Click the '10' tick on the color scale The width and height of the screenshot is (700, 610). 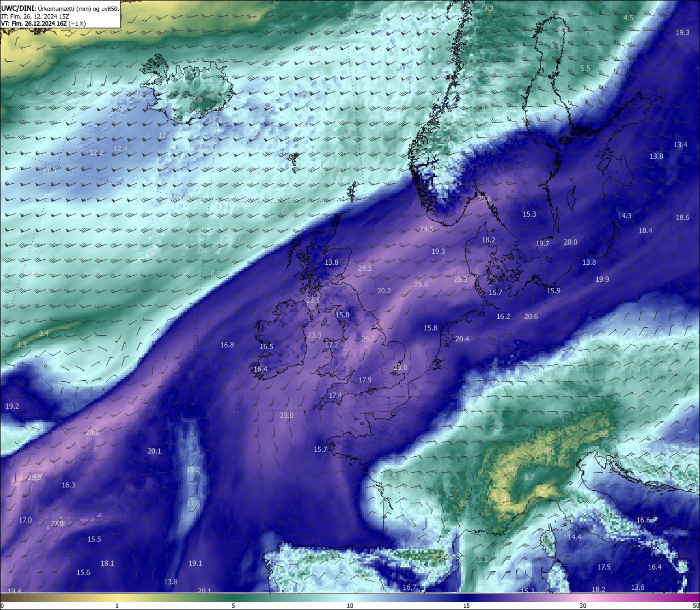tap(350, 606)
